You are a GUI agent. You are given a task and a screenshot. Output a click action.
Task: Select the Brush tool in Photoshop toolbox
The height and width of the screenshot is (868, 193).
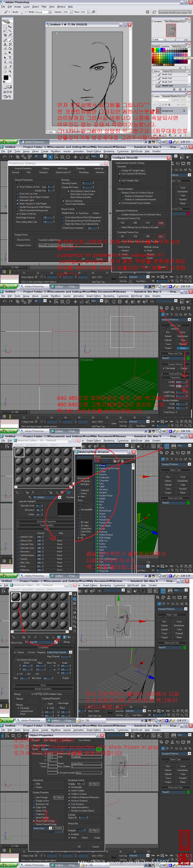[x=10, y=40]
